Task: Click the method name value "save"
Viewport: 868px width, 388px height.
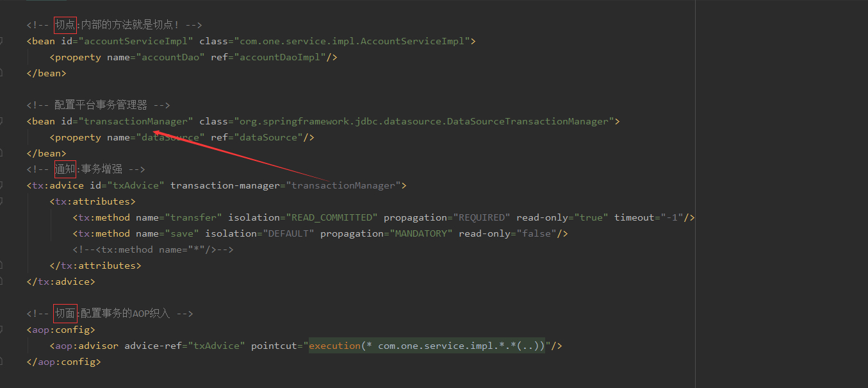Action: coord(182,233)
